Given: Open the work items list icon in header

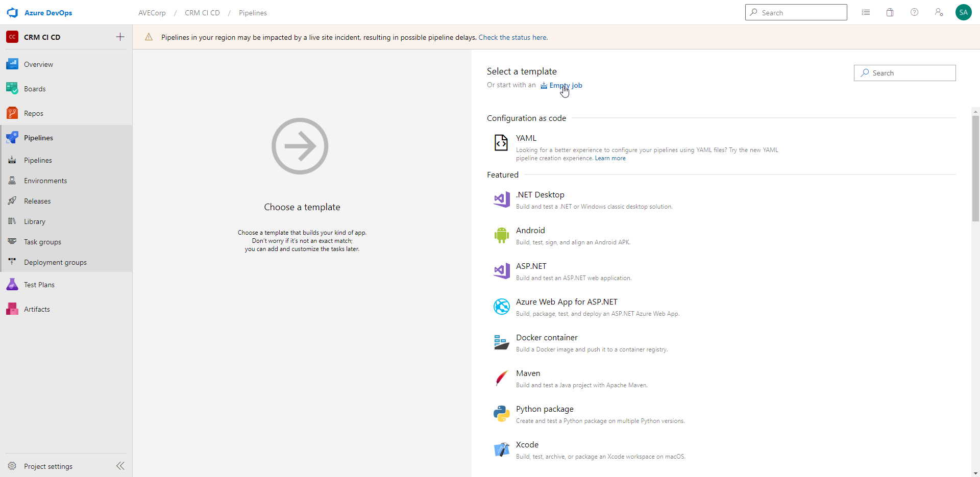Looking at the screenshot, I should click(866, 12).
